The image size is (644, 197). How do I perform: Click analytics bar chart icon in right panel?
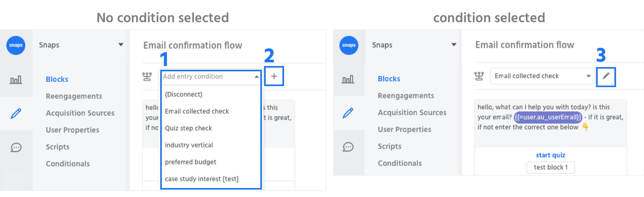(x=348, y=79)
